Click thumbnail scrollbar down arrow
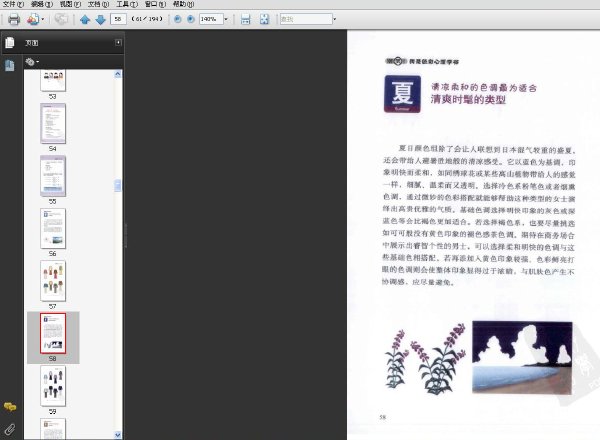Image resolution: width=600 pixels, height=440 pixels. [118, 435]
